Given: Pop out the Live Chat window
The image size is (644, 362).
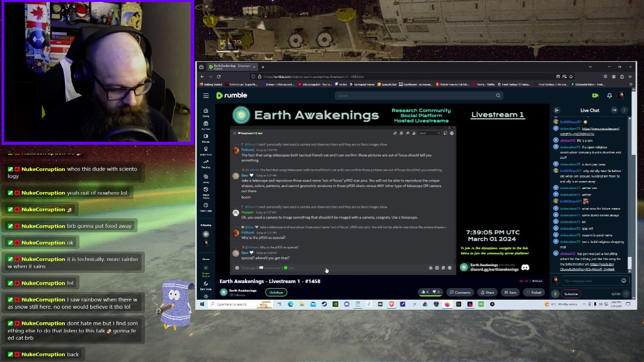Looking at the screenshot, I should point(614,110).
